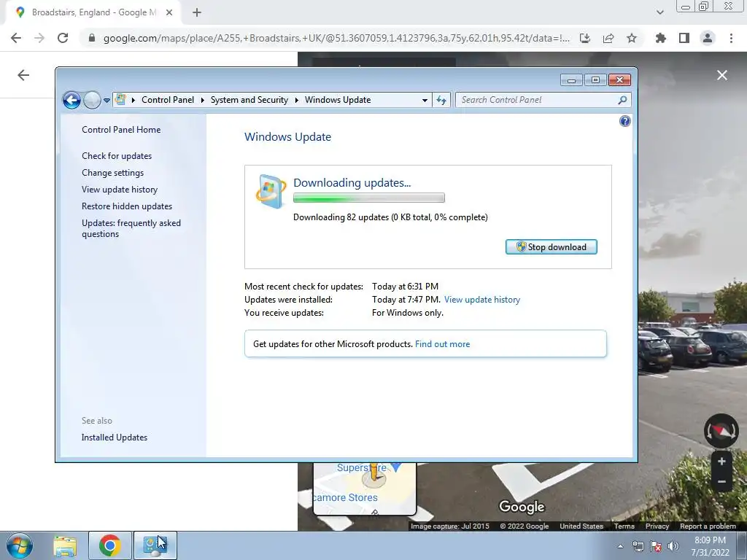Toggle Chrome side panel

(684, 38)
